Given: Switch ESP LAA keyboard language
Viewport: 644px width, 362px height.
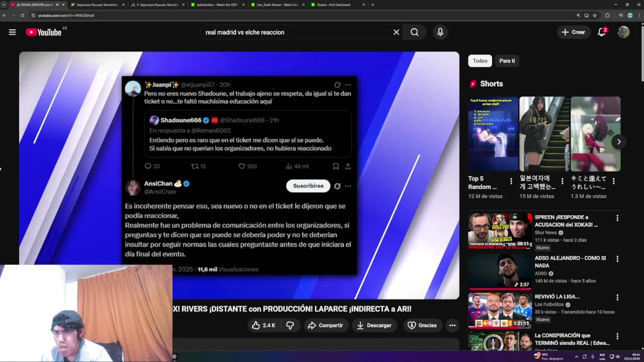Looking at the screenshot, I should point(602,356).
